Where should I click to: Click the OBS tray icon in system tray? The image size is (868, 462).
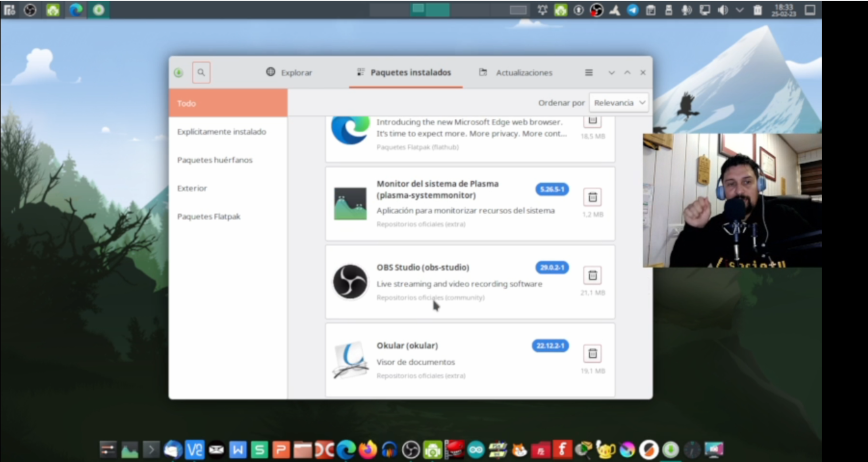pyautogui.click(x=596, y=10)
